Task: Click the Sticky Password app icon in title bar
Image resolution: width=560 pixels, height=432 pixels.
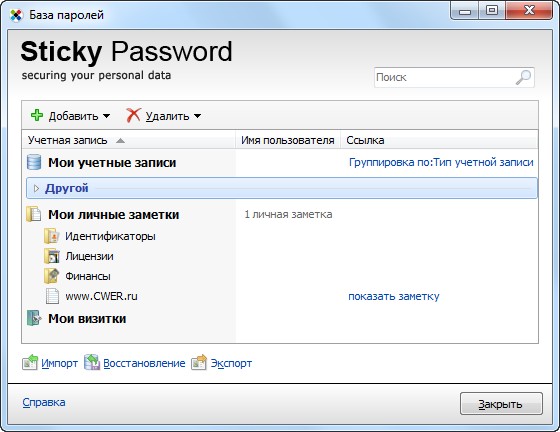Action: (16, 15)
